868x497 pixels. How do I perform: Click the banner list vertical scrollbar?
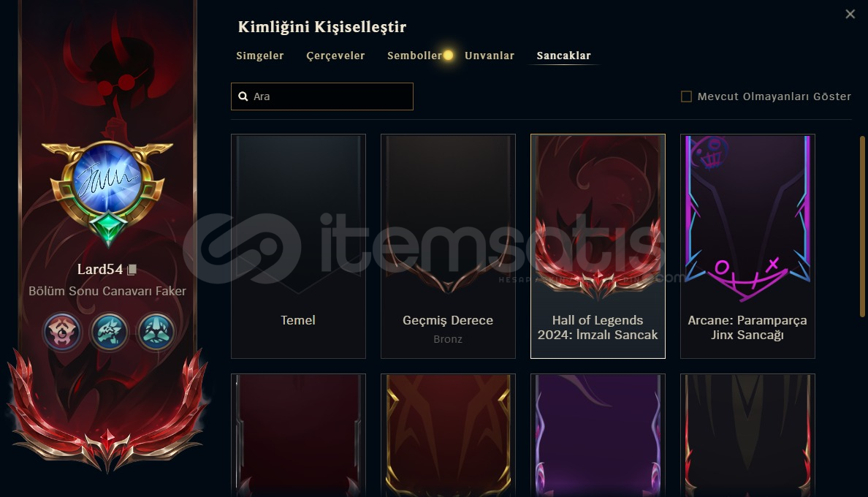(x=862, y=227)
